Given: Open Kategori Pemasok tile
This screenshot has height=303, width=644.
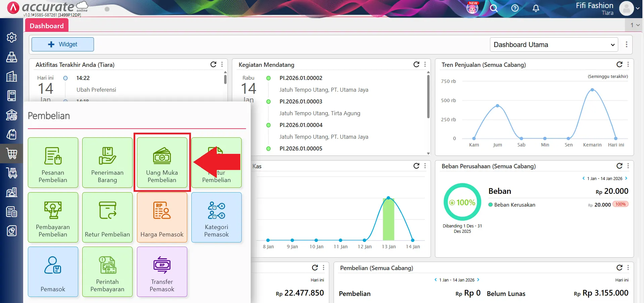Looking at the screenshot, I should (x=216, y=217).
